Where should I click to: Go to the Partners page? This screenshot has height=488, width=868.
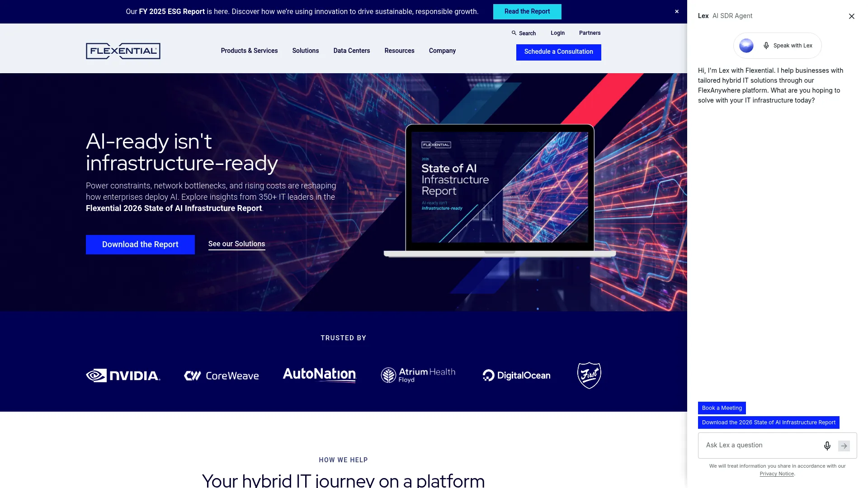[590, 33]
